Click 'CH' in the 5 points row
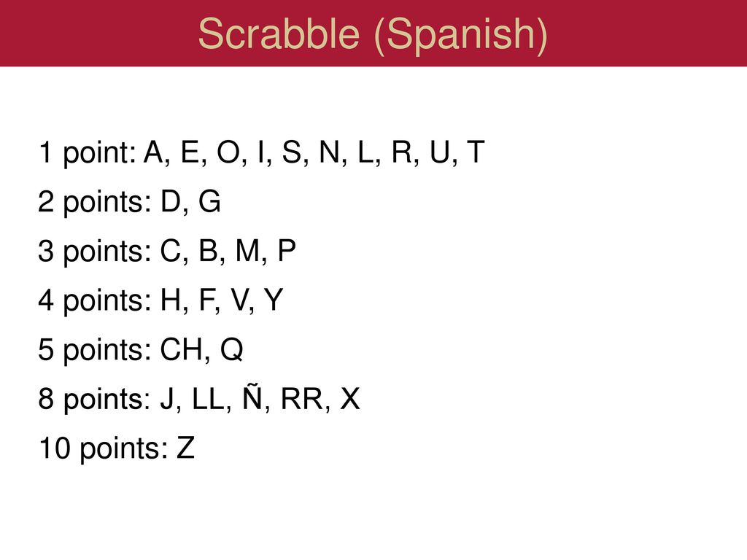This screenshot has width=747, height=560. tap(181, 350)
